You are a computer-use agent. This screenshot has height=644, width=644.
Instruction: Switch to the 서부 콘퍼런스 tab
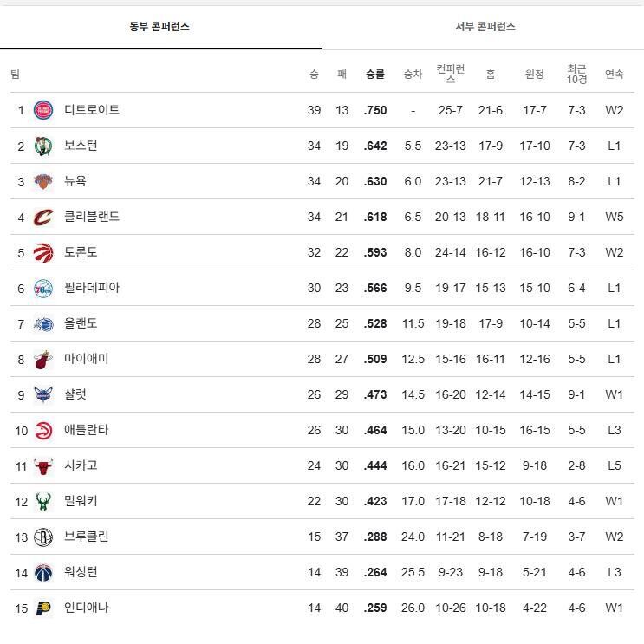(x=485, y=27)
